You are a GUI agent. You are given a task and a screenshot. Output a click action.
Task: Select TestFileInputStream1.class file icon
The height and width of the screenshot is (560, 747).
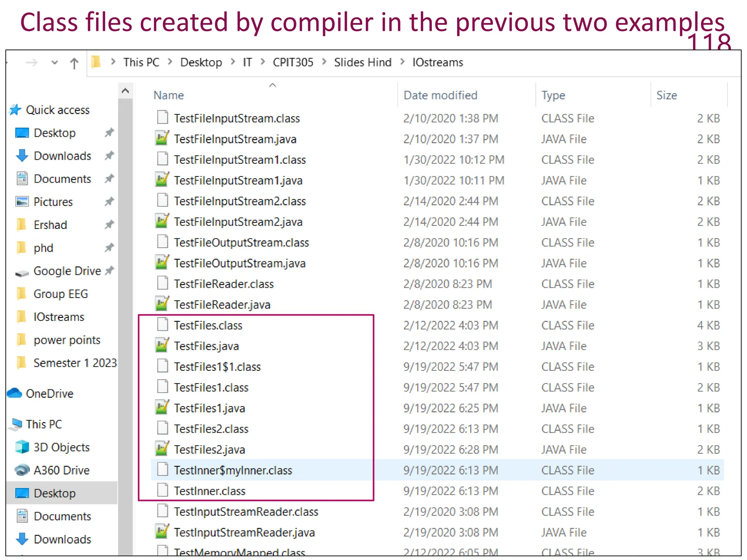162,159
